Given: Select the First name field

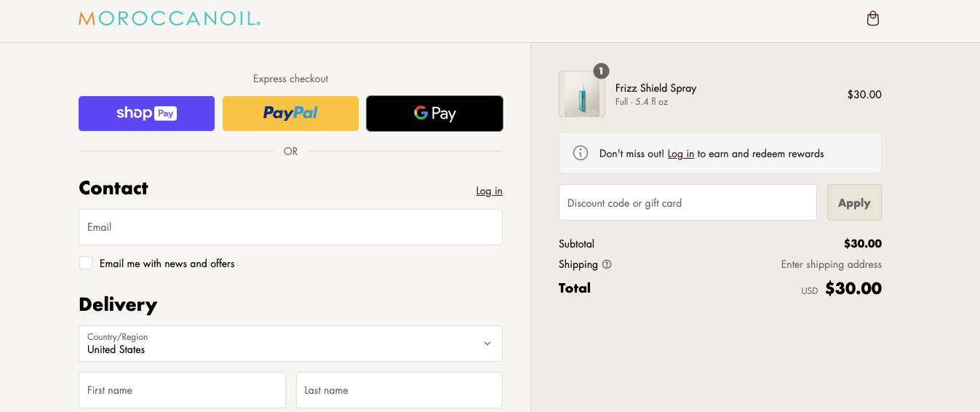Looking at the screenshot, I should pos(182,390).
